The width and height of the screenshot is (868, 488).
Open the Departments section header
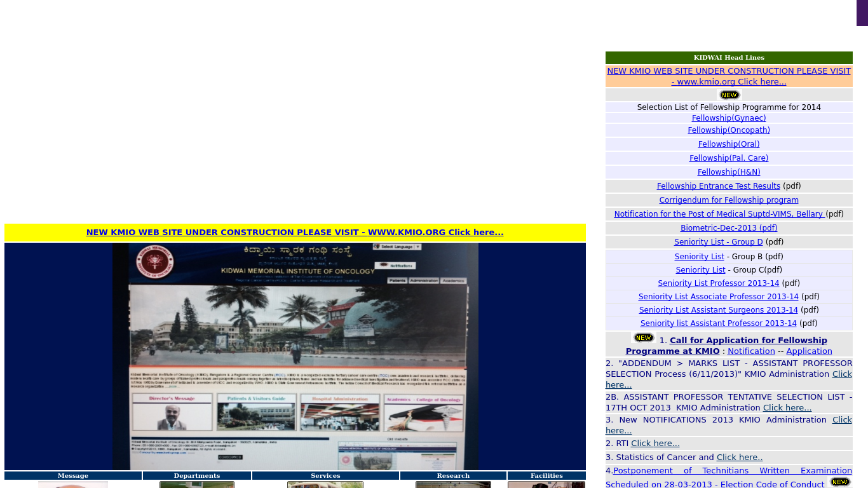point(197,475)
